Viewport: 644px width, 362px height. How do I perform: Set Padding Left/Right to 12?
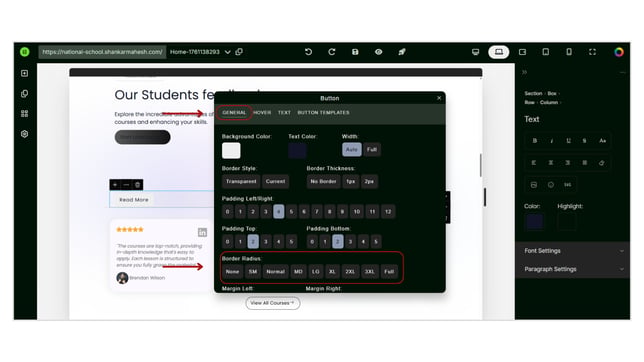pyautogui.click(x=388, y=212)
